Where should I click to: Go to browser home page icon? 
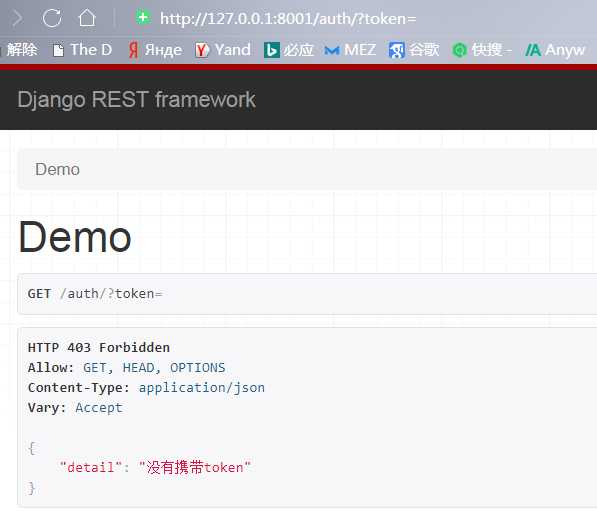click(87, 18)
